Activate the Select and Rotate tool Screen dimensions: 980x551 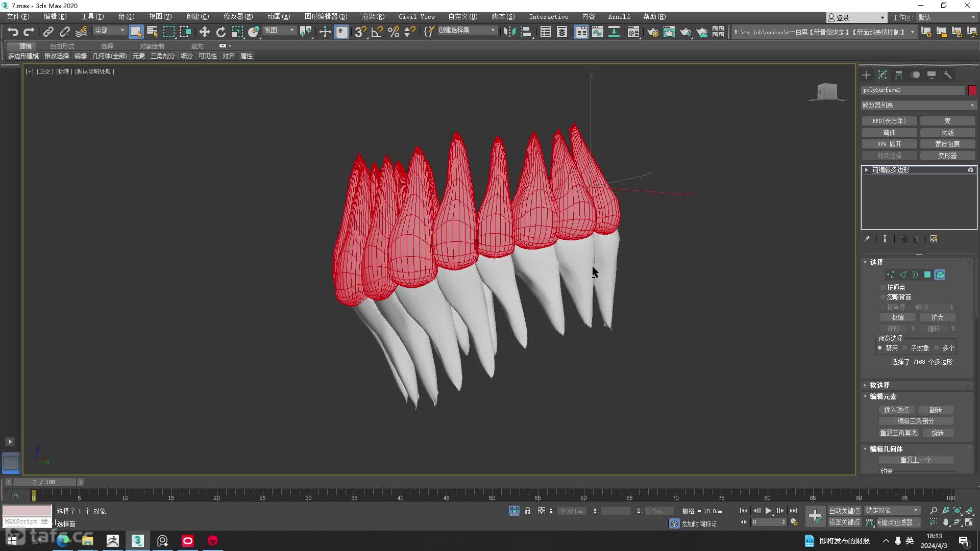tap(220, 32)
